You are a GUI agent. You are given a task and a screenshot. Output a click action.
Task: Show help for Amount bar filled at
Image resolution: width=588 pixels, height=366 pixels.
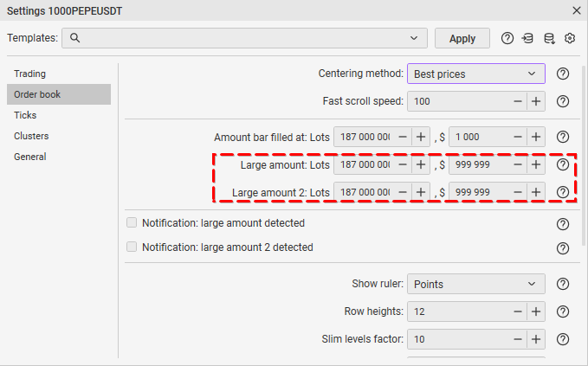click(x=563, y=137)
